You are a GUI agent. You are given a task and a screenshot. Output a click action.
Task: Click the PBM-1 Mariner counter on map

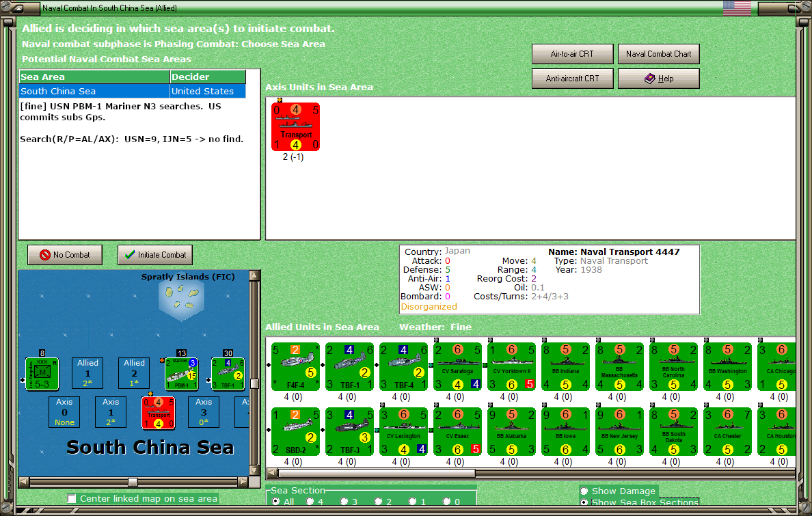pos(181,374)
